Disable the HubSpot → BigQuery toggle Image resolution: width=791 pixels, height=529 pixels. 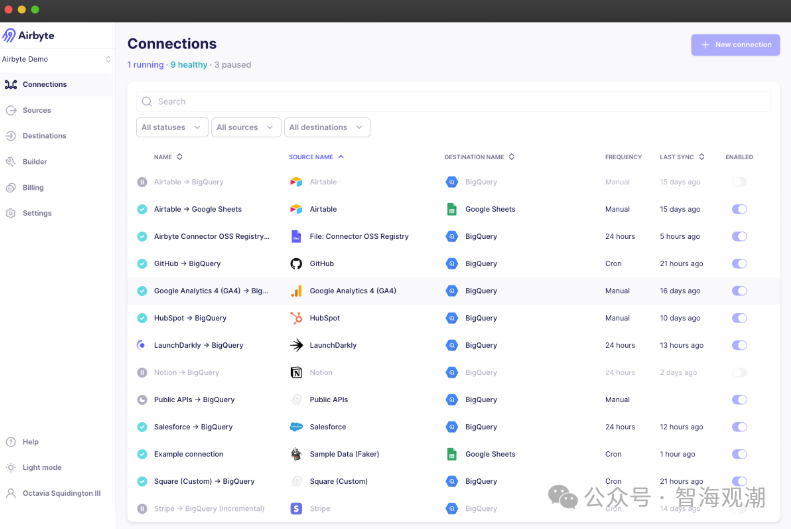coord(739,318)
